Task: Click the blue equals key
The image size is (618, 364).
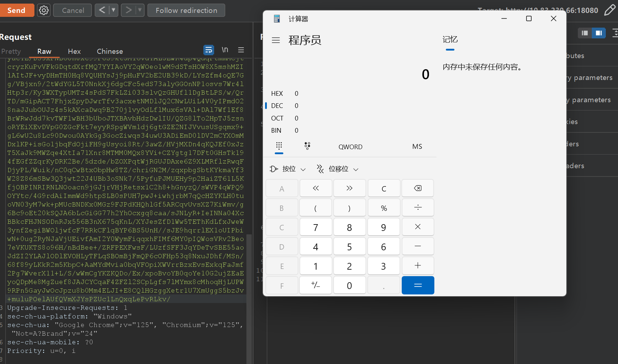Action: (418, 285)
